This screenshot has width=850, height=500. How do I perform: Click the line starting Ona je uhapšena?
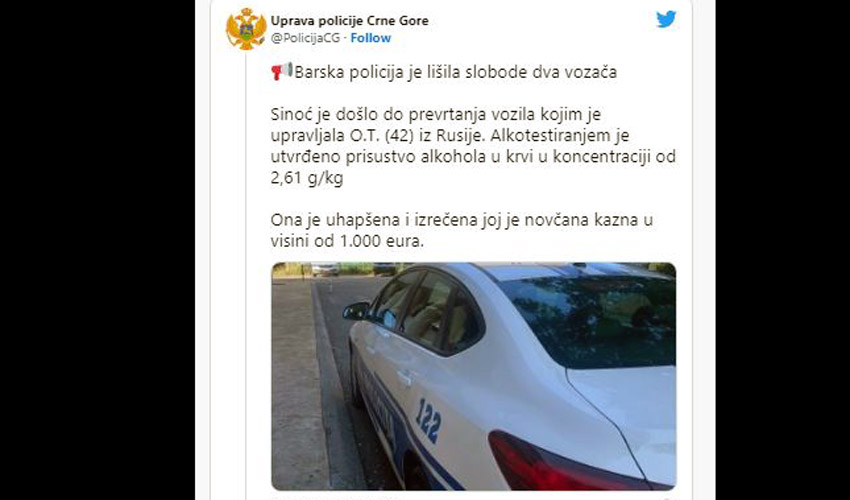[x=462, y=220]
